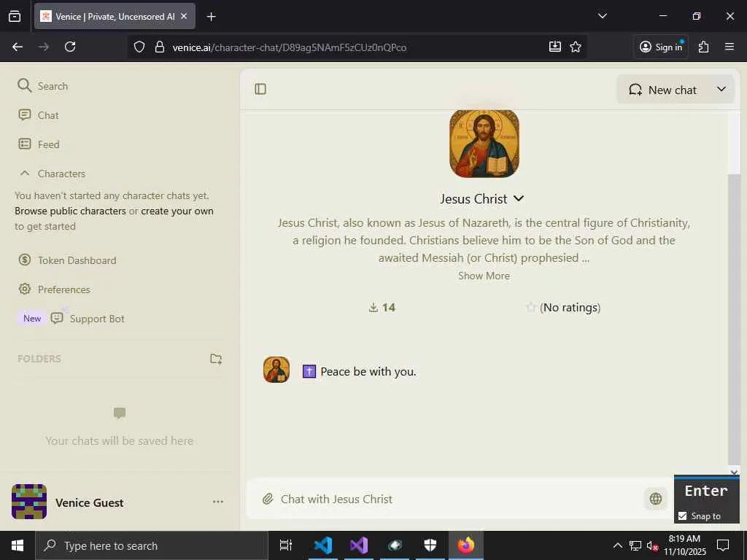
Task: Click the muted volume tray icon
Action: pos(652,545)
